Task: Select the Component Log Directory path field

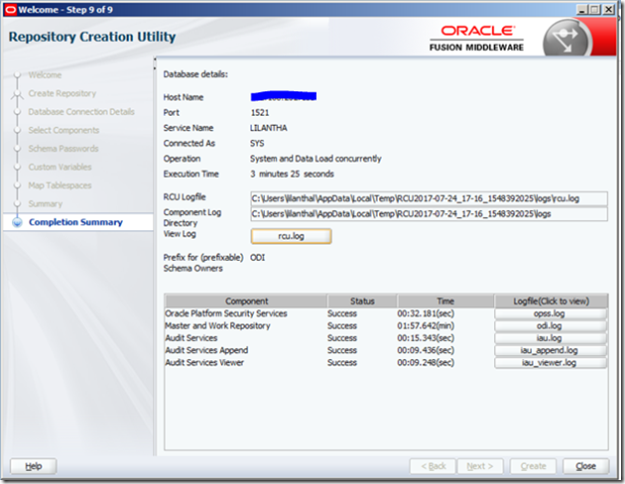Action: coord(429,214)
